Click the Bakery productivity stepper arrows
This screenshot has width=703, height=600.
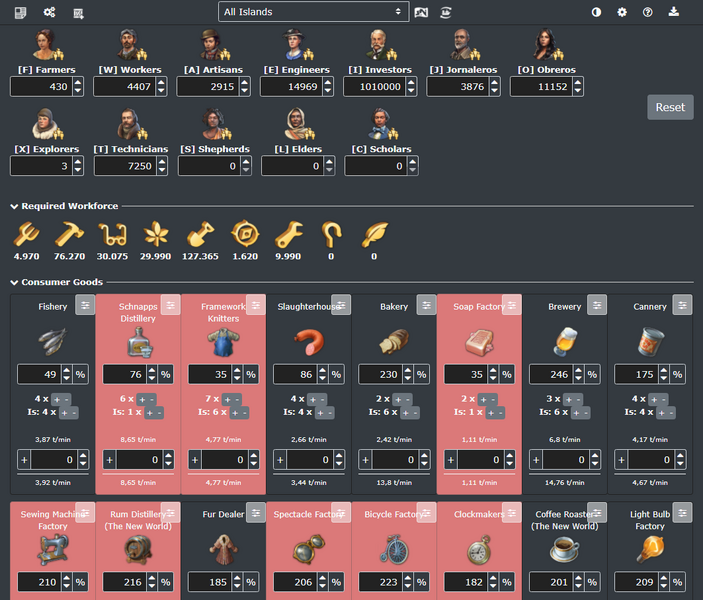click(x=409, y=374)
